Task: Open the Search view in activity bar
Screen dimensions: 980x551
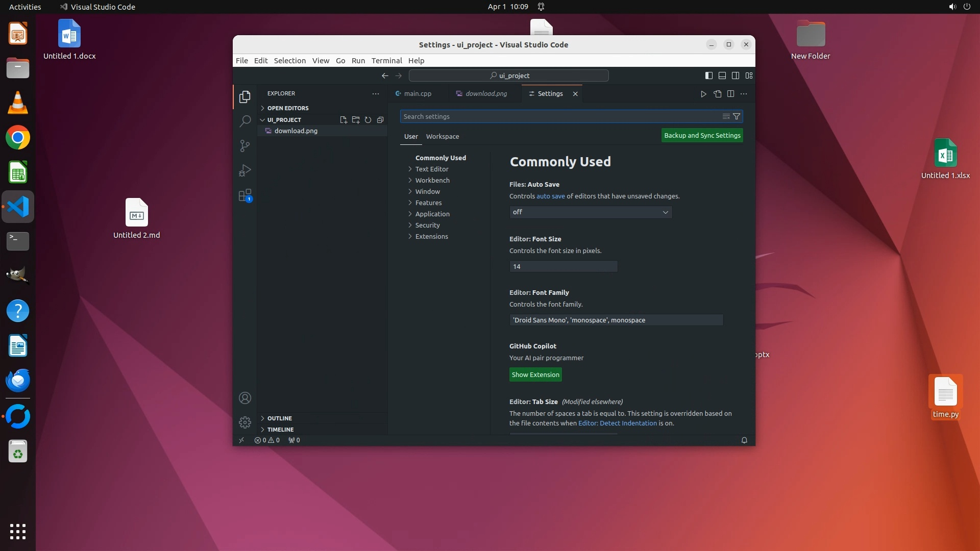Action: [x=245, y=121]
